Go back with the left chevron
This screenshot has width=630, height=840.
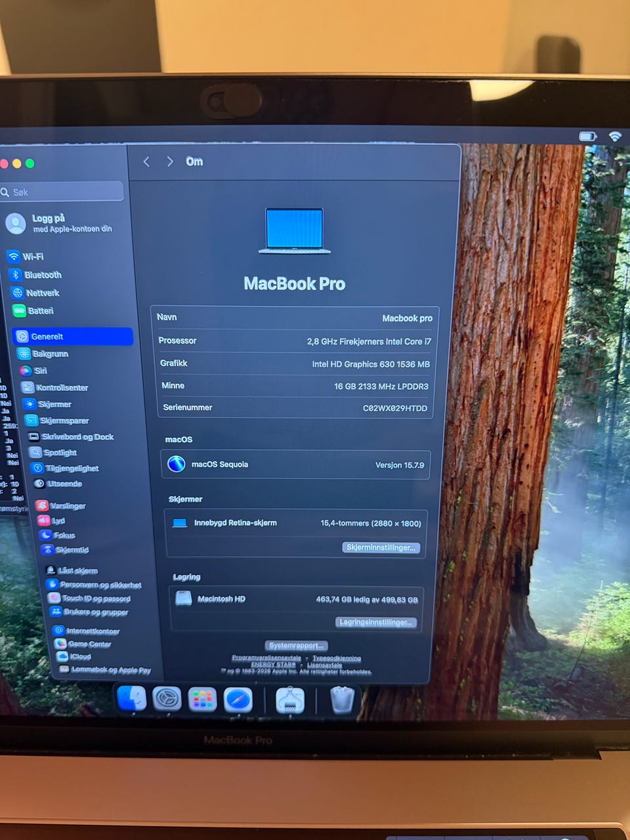(x=146, y=161)
